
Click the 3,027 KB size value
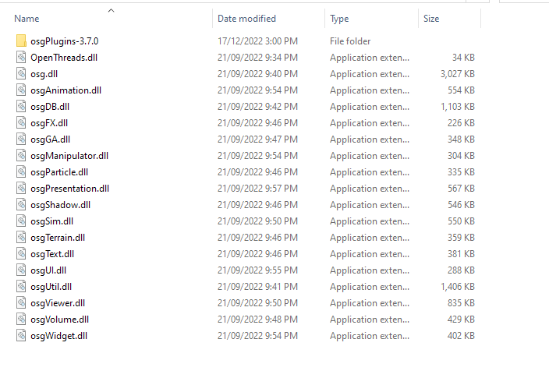coord(457,74)
